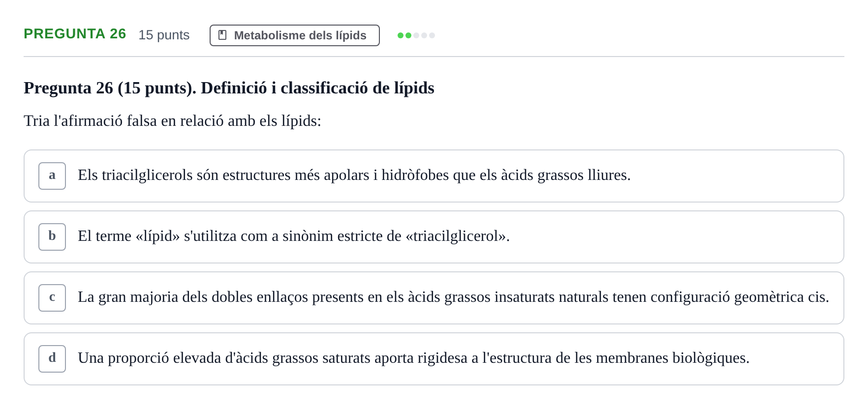This screenshot has height=409, width=868.
Task: Click the 15 punts score label
Action: pyautogui.click(x=164, y=35)
